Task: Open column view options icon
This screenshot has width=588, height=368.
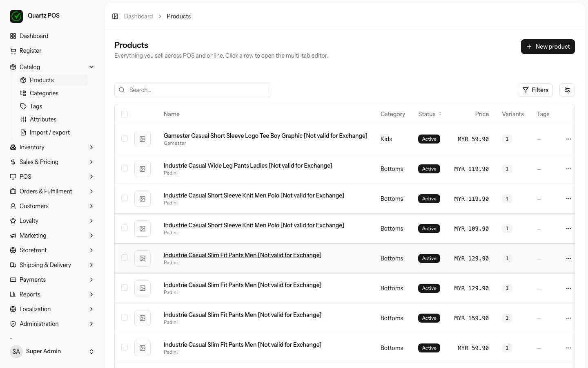Action: click(567, 90)
